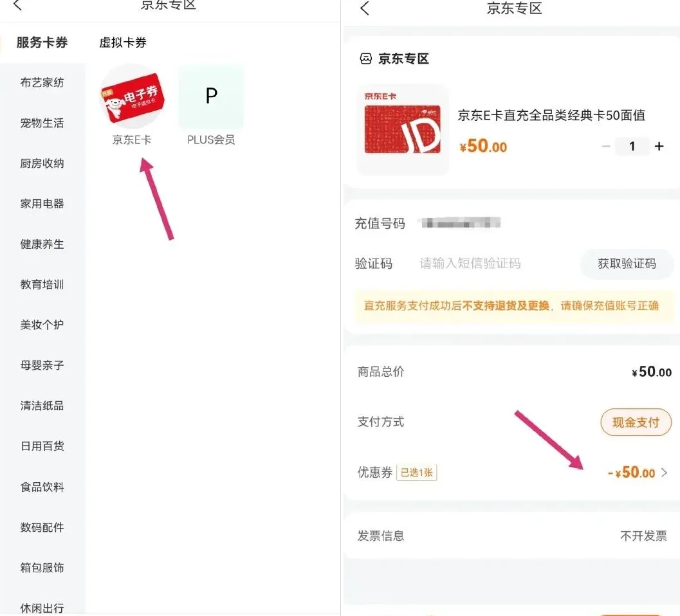Click the PLUS会员 label text
The width and height of the screenshot is (680, 616).
211,140
